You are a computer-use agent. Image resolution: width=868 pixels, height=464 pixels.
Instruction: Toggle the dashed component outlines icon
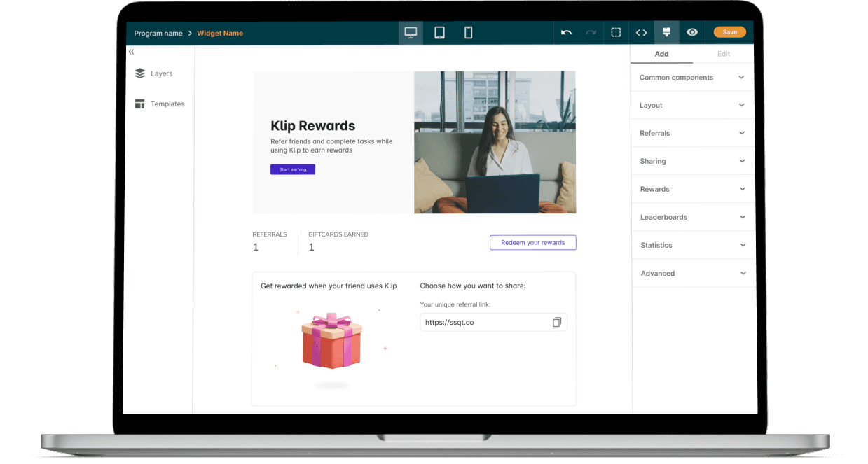[x=616, y=33]
